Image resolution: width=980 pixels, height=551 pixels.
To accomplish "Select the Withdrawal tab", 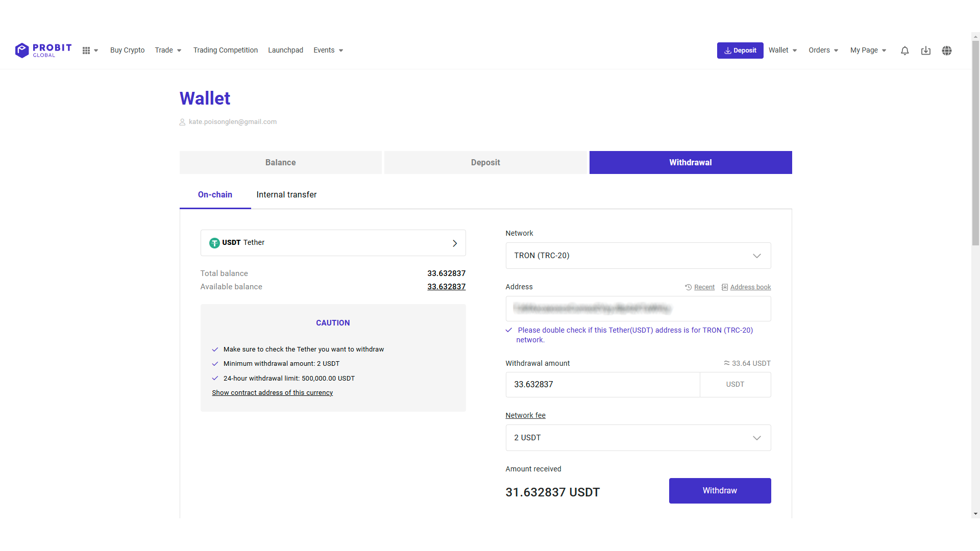I will coord(691,162).
